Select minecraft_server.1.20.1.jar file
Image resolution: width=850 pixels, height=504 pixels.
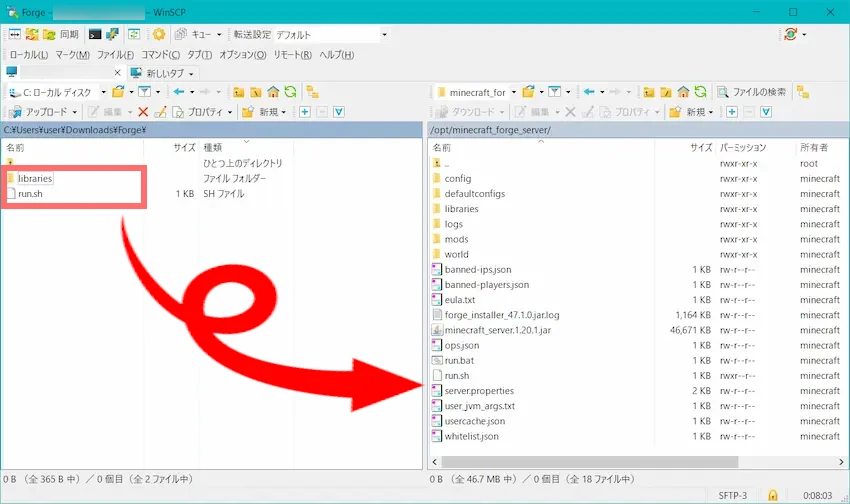pyautogui.click(x=498, y=330)
